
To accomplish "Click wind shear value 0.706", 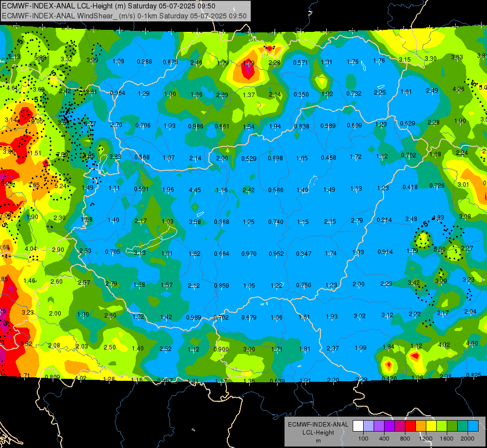I will click(143, 125).
